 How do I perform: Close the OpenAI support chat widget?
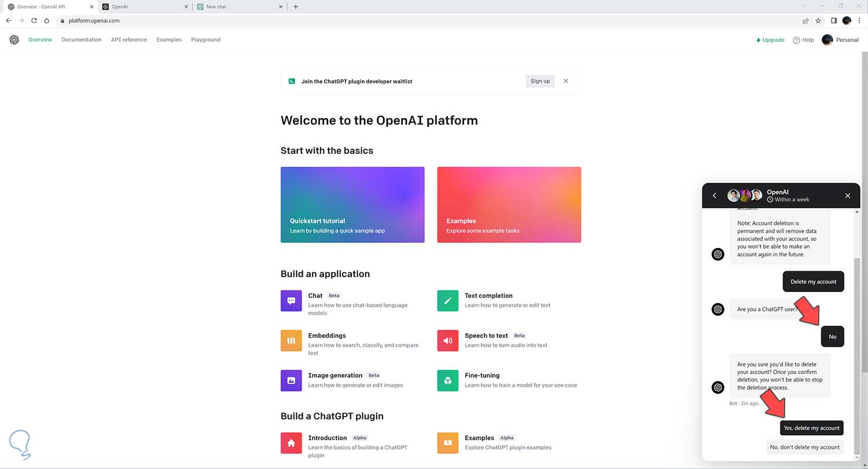[x=848, y=195]
